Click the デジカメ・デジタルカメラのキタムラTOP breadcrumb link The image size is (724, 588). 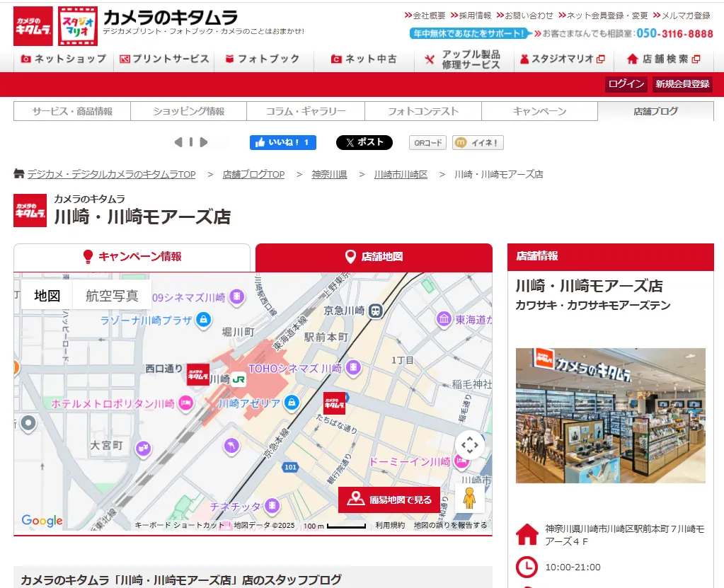[x=111, y=175]
